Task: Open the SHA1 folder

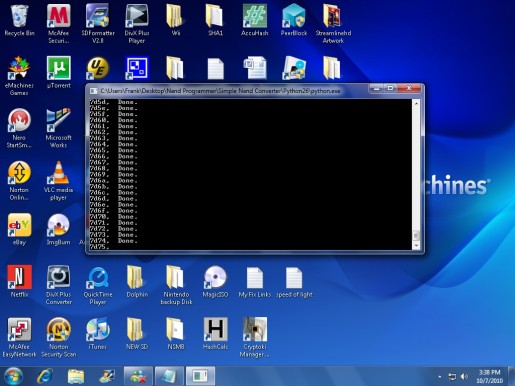Action: point(215,20)
